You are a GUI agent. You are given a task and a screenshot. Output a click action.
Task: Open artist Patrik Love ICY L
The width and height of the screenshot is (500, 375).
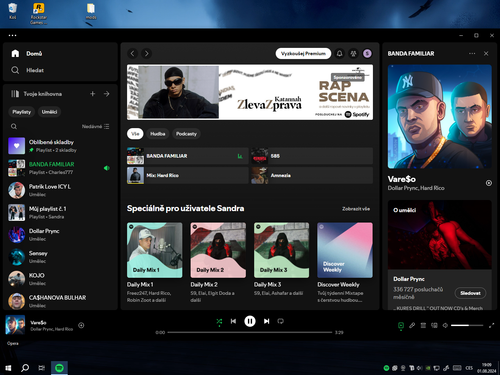coord(60,190)
